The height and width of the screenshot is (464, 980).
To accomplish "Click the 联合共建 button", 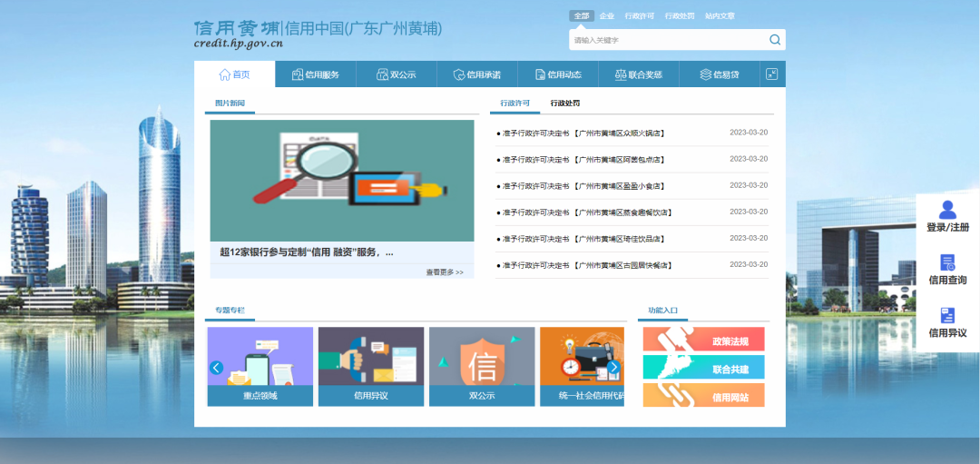I will [704, 367].
